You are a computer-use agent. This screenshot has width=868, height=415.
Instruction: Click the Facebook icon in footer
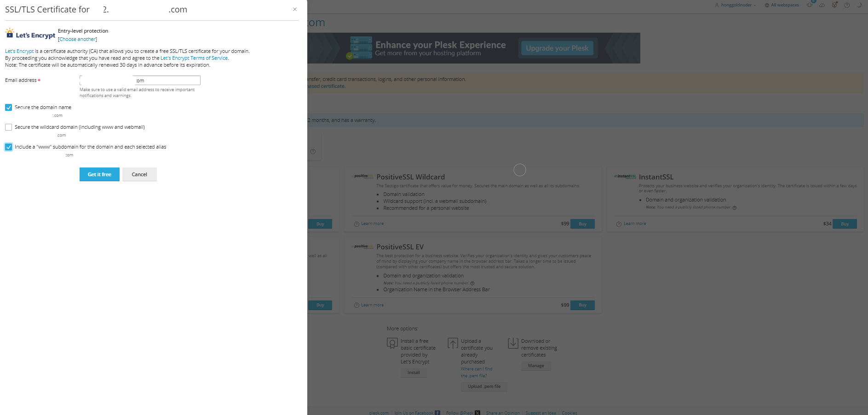coord(437,413)
